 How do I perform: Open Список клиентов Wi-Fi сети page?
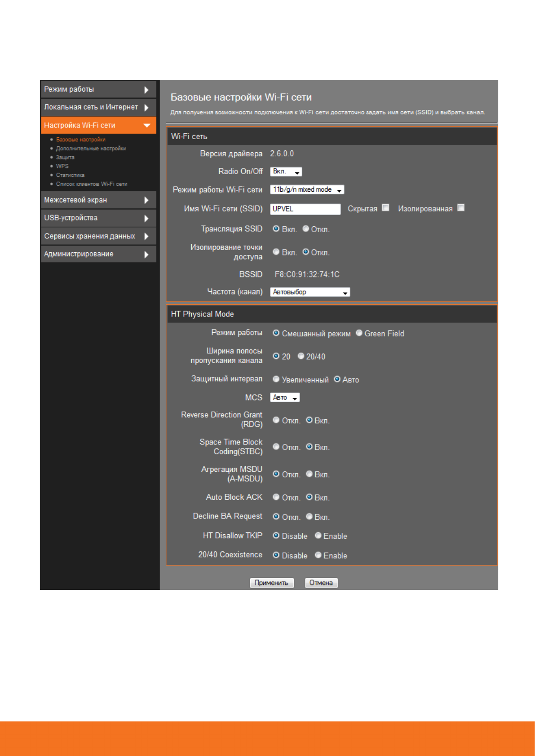point(91,184)
